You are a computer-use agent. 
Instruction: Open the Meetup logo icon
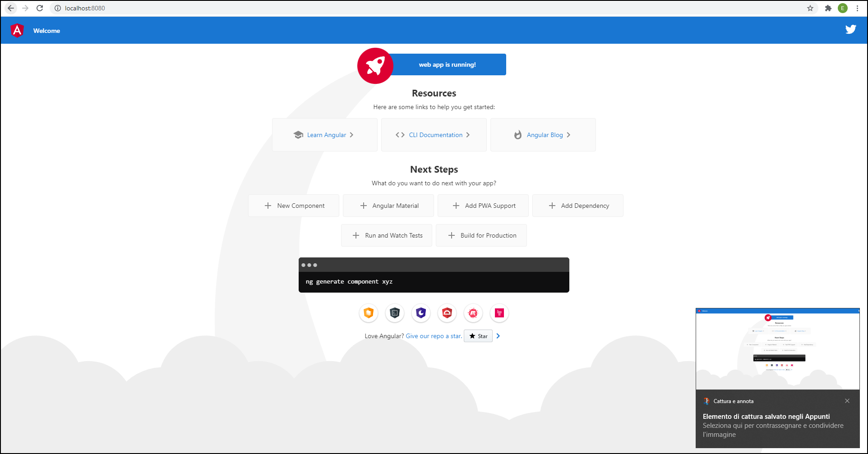coord(473,313)
